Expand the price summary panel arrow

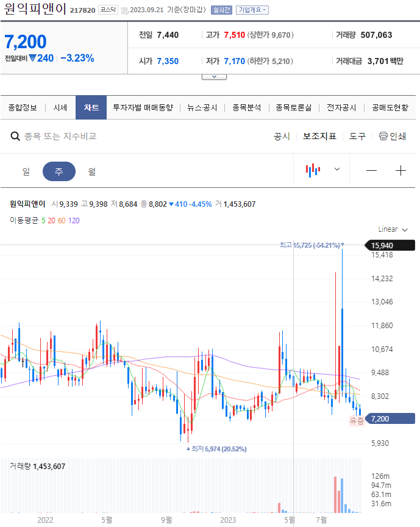click(x=214, y=77)
